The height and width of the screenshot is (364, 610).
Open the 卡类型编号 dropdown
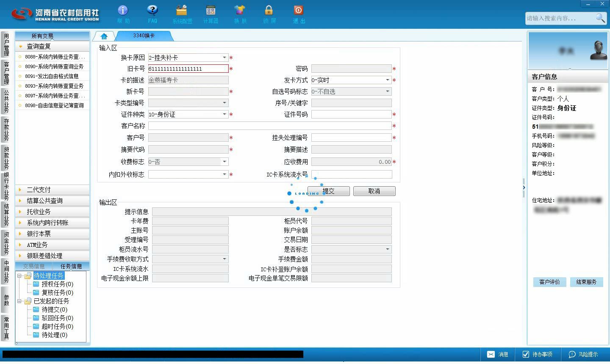pos(225,103)
